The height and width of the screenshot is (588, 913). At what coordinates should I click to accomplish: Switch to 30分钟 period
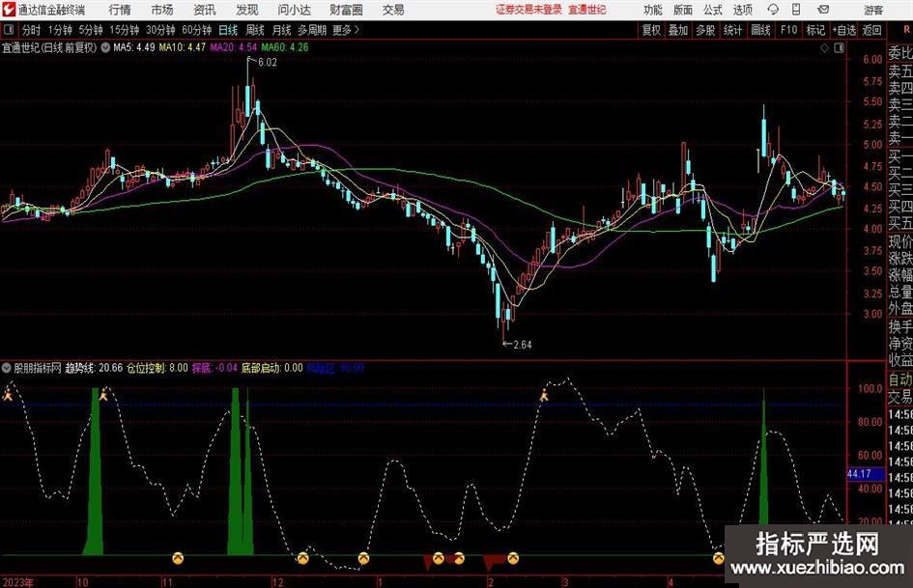[160, 30]
